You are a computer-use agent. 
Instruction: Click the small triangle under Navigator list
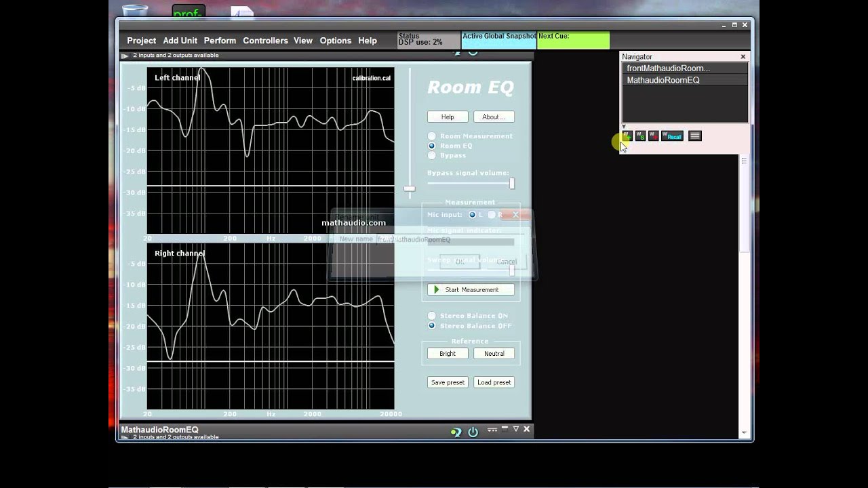(x=624, y=127)
